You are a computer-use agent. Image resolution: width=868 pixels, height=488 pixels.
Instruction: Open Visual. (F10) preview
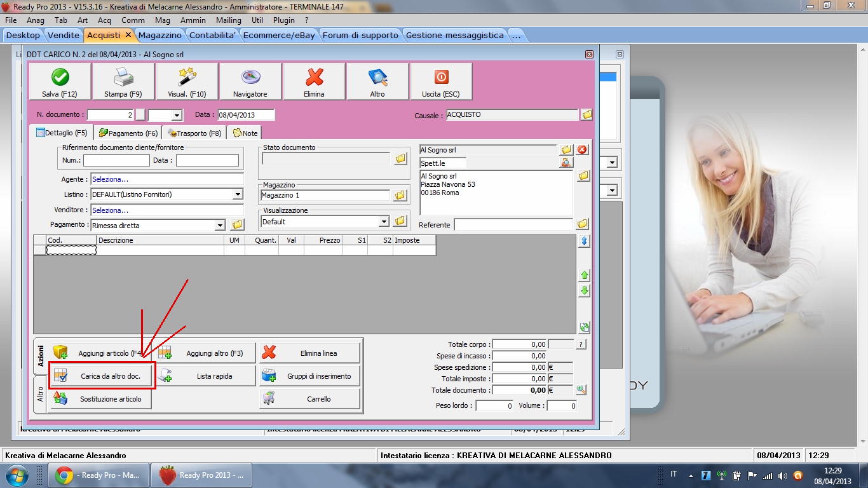[187, 82]
